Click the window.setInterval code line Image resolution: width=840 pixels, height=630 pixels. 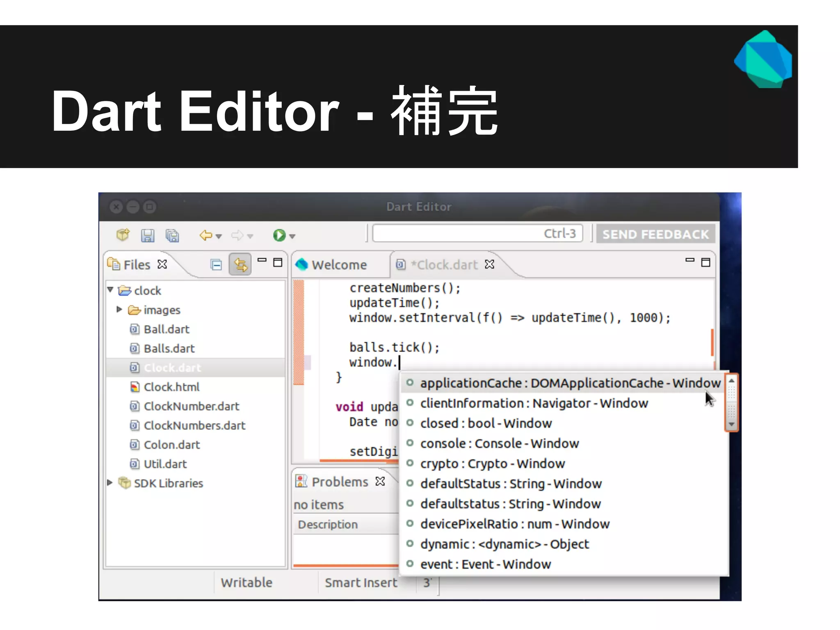[510, 318]
